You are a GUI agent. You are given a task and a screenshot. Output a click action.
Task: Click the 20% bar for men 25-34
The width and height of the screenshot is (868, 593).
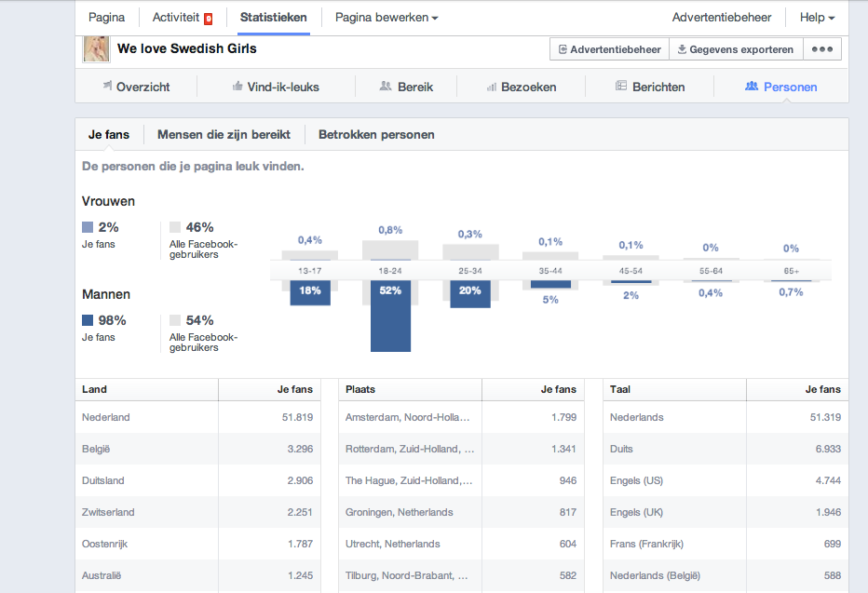pos(470,294)
